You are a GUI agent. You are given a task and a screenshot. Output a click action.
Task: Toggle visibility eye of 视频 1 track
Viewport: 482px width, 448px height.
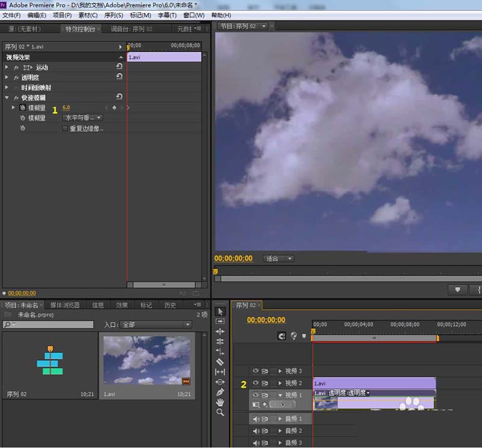pos(255,395)
